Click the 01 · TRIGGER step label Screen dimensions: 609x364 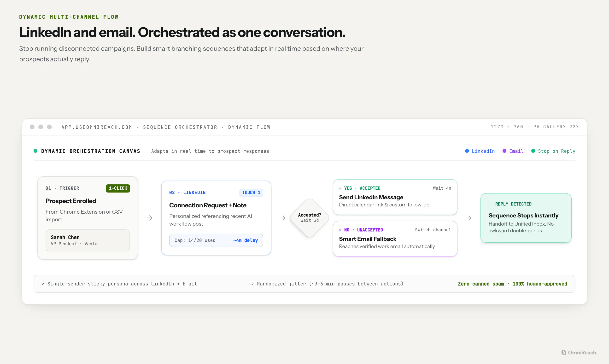point(62,188)
